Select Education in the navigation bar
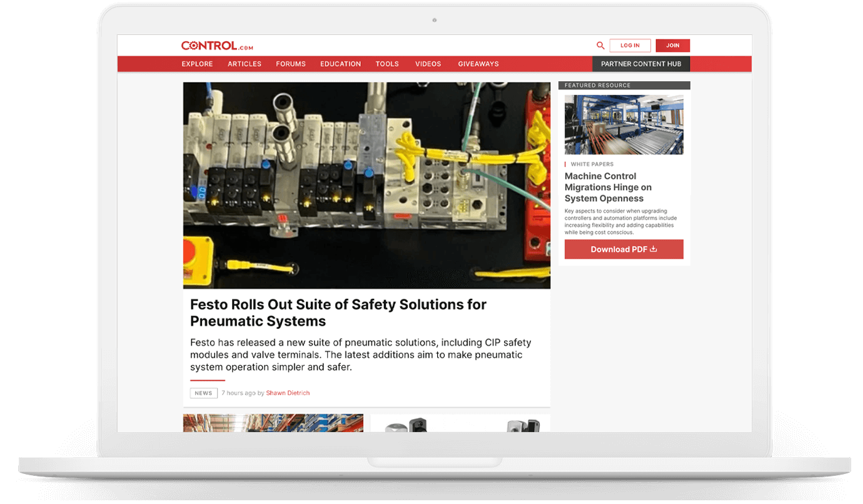This screenshot has height=504, width=863. (x=340, y=64)
